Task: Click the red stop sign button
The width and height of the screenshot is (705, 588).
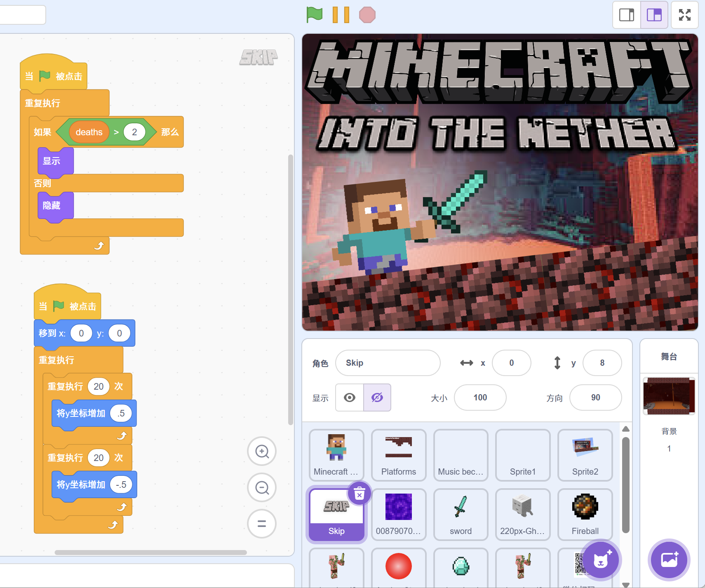Action: pos(367,15)
